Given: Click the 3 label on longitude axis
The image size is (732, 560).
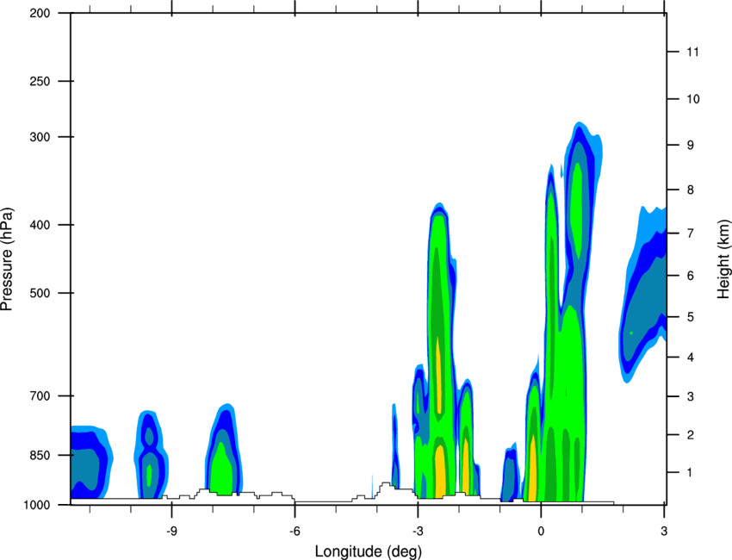Looking at the screenshot, I should click(x=664, y=532).
